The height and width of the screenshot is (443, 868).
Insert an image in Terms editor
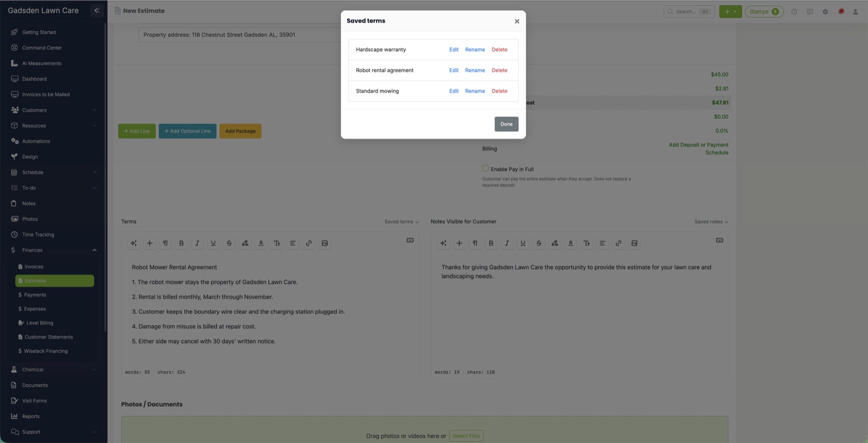point(324,243)
